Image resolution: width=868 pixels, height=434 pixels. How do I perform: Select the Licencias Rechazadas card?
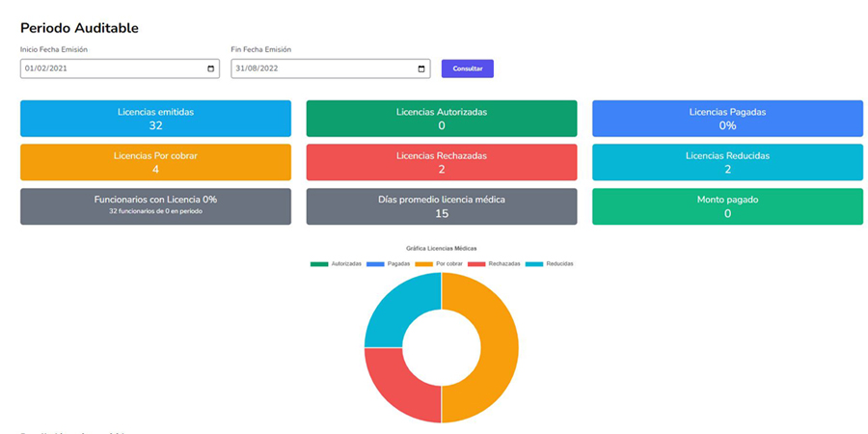tap(442, 162)
